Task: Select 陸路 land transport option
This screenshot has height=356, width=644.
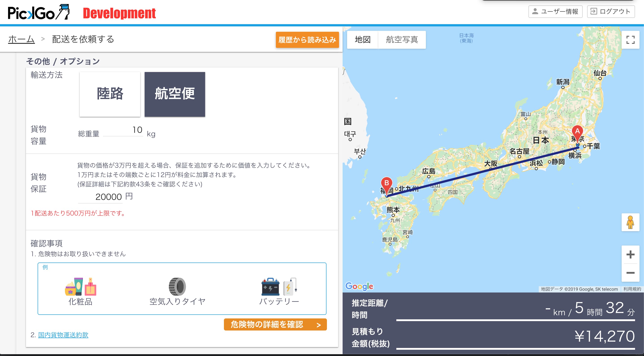Action: [x=110, y=94]
